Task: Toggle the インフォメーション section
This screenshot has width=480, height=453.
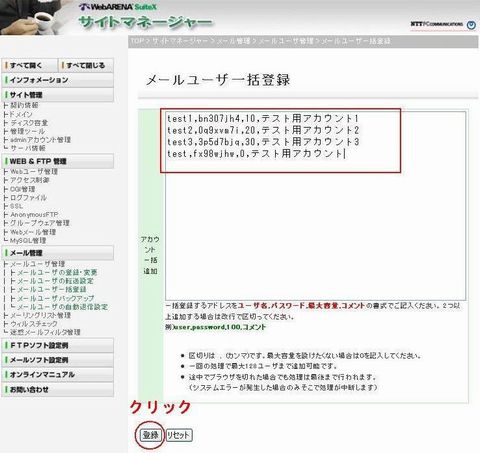Action: [58, 80]
